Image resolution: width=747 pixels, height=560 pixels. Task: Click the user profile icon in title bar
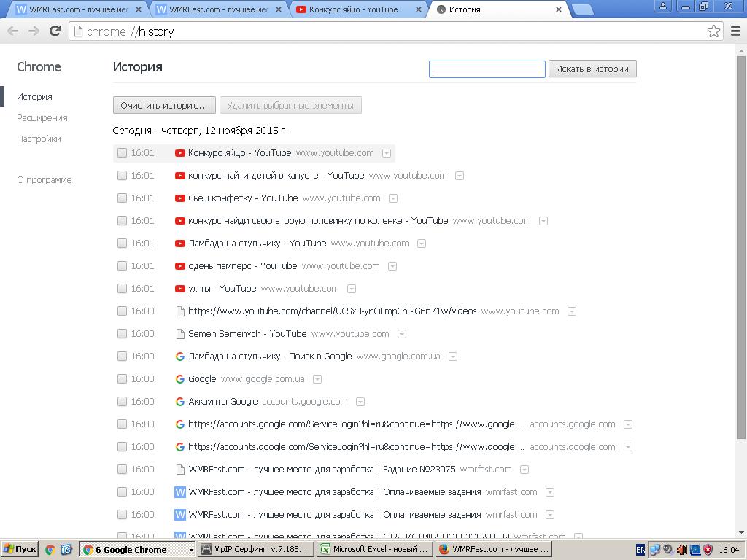click(662, 6)
